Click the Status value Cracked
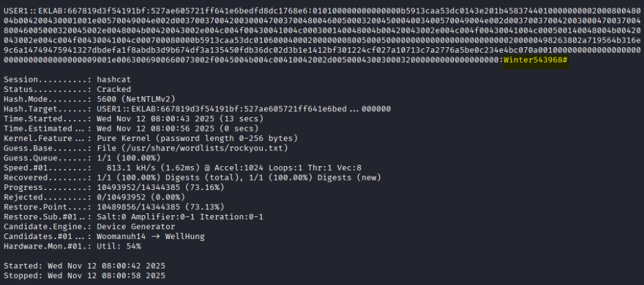This screenshot has height=285, width=644. pyautogui.click(x=115, y=90)
